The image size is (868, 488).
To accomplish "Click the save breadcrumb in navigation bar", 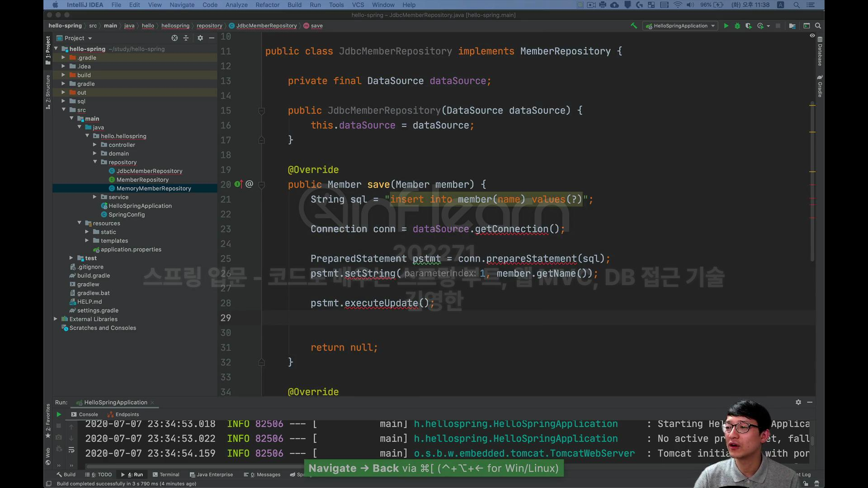I will 313,26.
